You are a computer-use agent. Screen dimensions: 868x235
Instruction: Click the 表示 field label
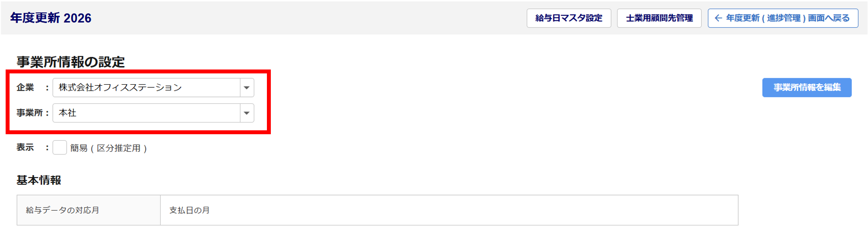click(x=25, y=148)
